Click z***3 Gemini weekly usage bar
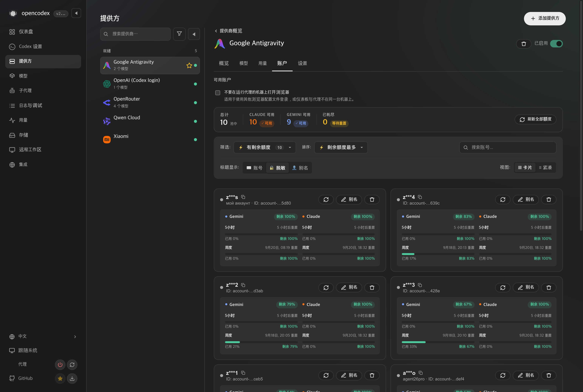 tap(438, 342)
